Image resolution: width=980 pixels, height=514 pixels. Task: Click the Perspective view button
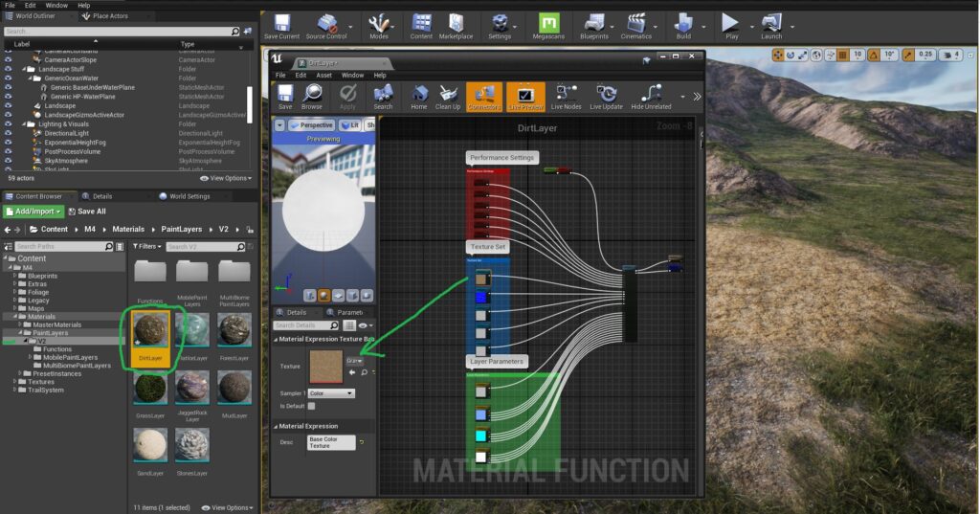(311, 125)
